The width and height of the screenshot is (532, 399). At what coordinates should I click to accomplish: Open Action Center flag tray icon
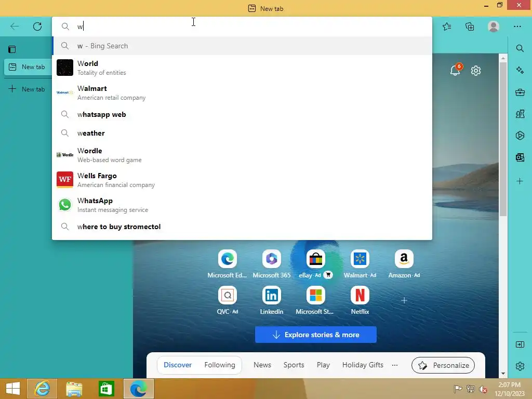point(458,389)
